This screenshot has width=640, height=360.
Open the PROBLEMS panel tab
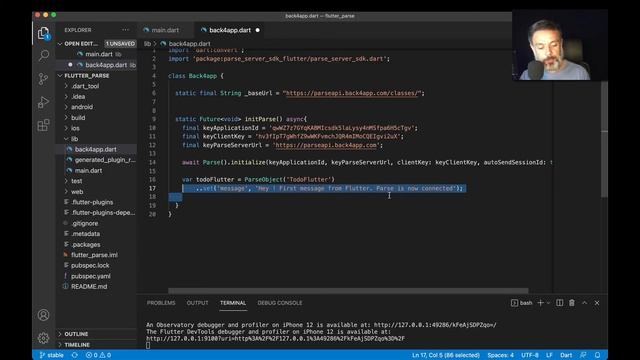(x=161, y=303)
